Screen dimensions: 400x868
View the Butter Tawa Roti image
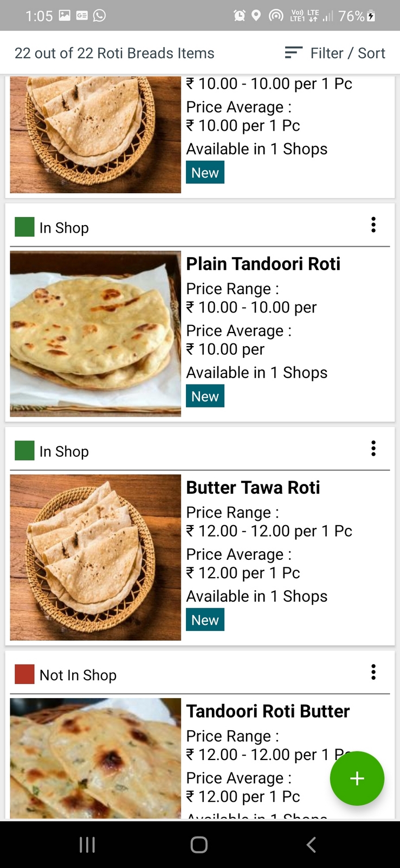coord(95,557)
